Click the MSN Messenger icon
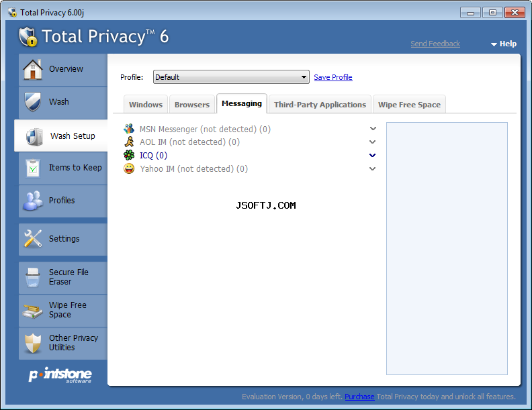Screen dimensions: 532x410 click(129, 129)
